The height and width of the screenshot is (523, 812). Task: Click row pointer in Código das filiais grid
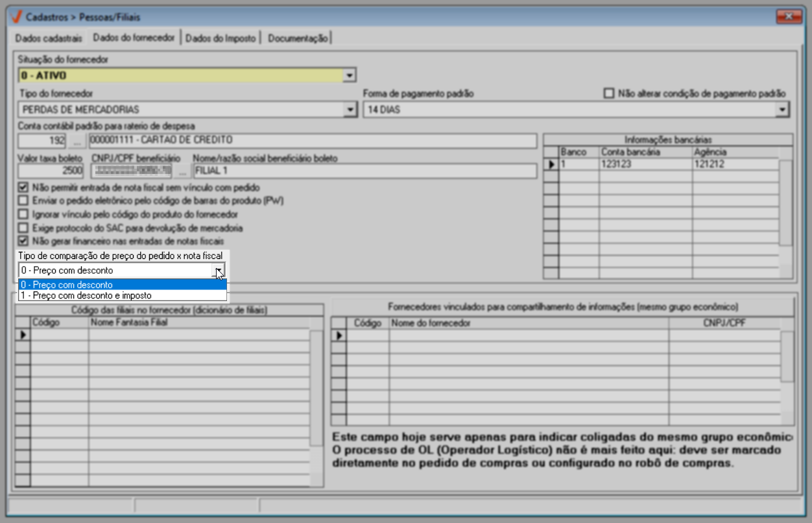(23, 335)
